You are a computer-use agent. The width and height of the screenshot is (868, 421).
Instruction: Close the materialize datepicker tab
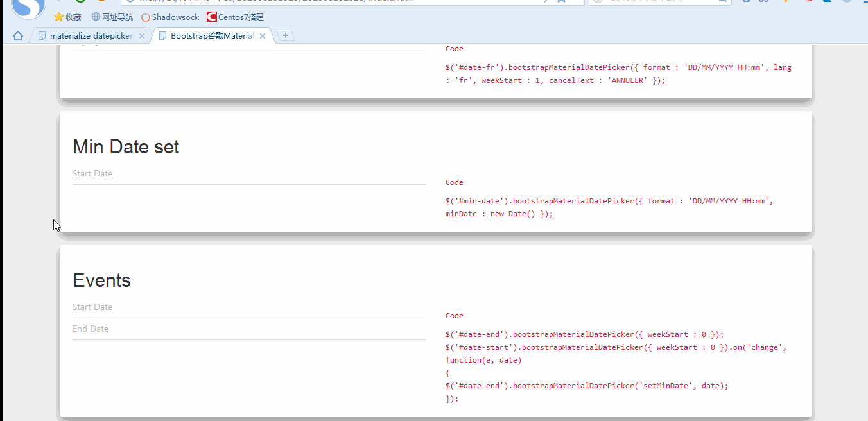[142, 36]
